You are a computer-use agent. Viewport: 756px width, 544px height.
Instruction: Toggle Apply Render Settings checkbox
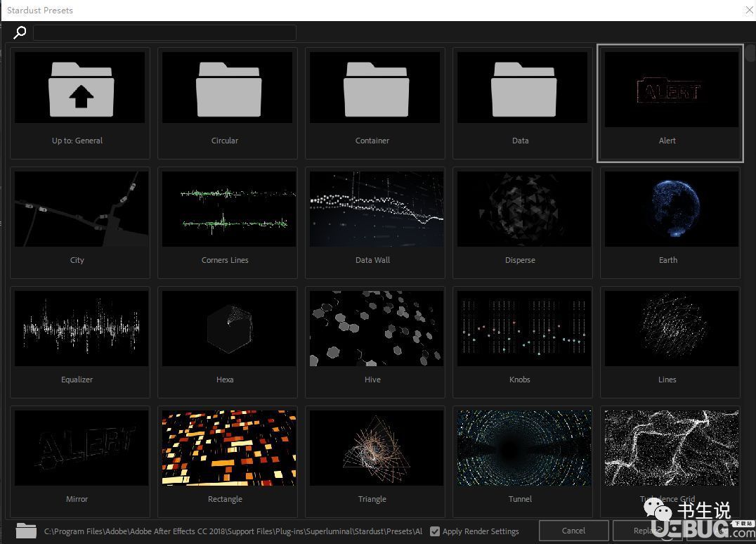point(435,531)
